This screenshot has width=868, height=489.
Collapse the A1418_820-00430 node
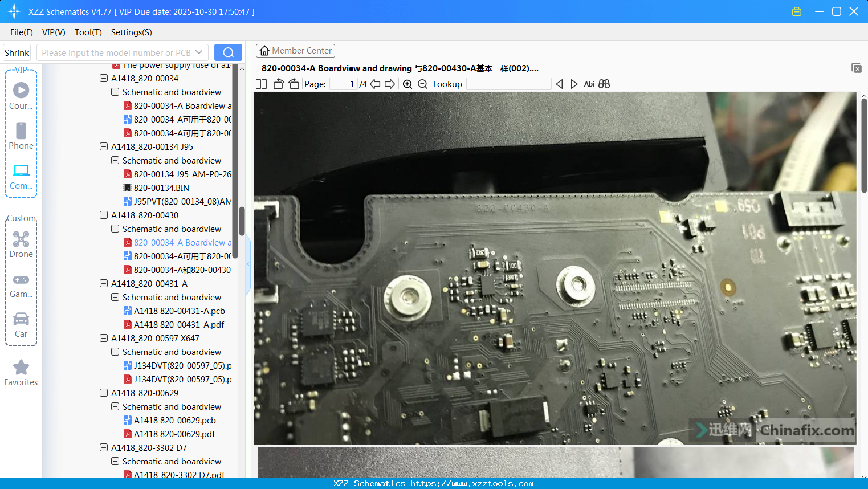(104, 215)
